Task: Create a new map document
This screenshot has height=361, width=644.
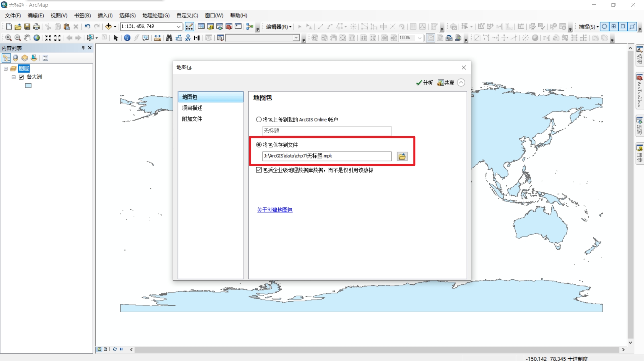Action: tap(9, 27)
